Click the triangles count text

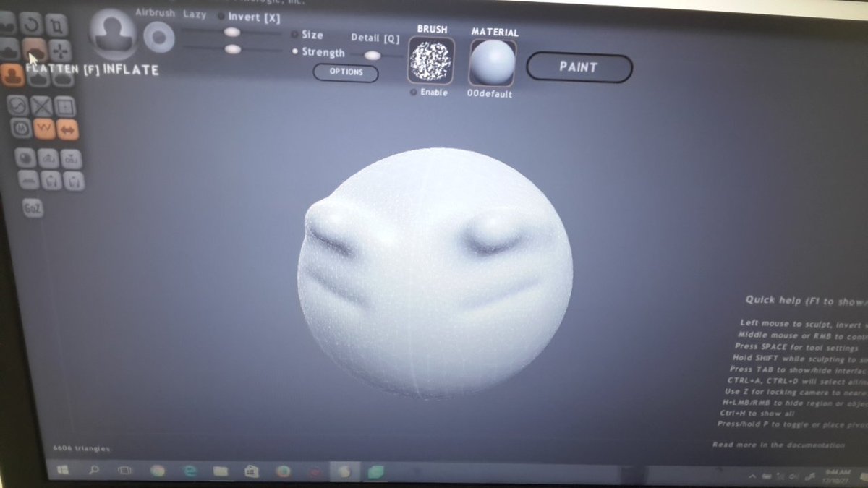[x=82, y=448]
